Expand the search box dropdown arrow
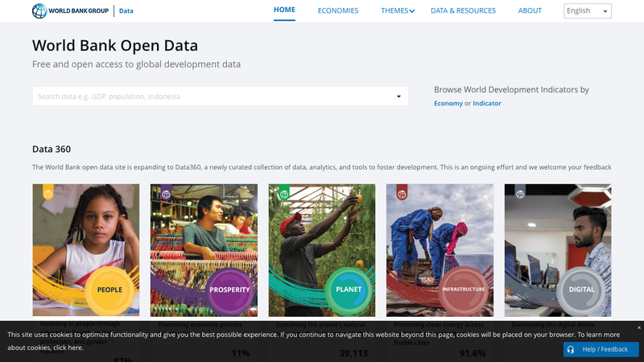The height and width of the screenshot is (362, 644). coord(398,97)
